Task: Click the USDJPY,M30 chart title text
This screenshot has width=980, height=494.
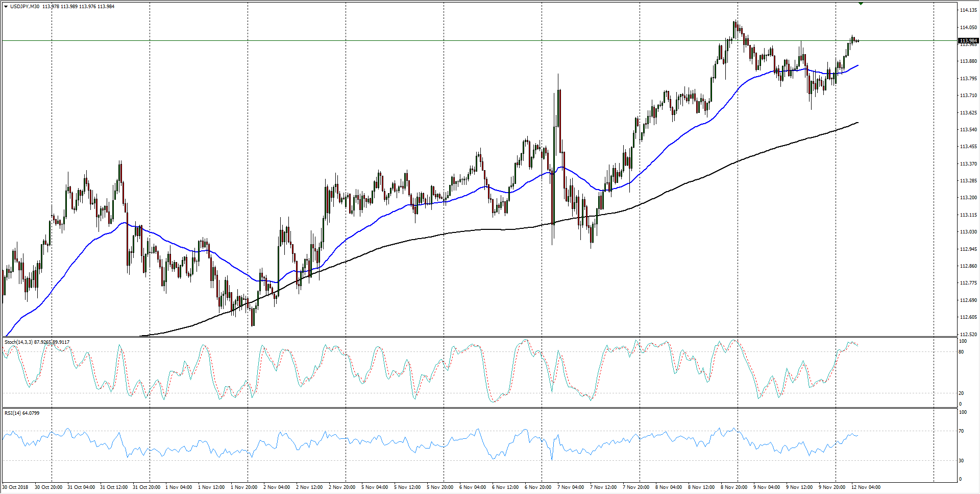Action: (x=24, y=7)
